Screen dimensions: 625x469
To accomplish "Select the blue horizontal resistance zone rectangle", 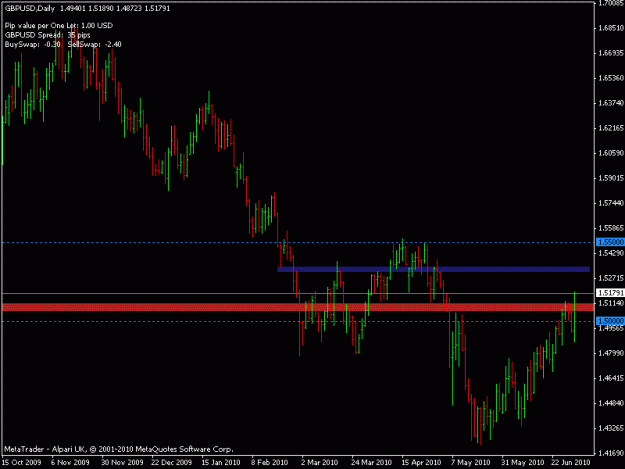I will 433,269.
